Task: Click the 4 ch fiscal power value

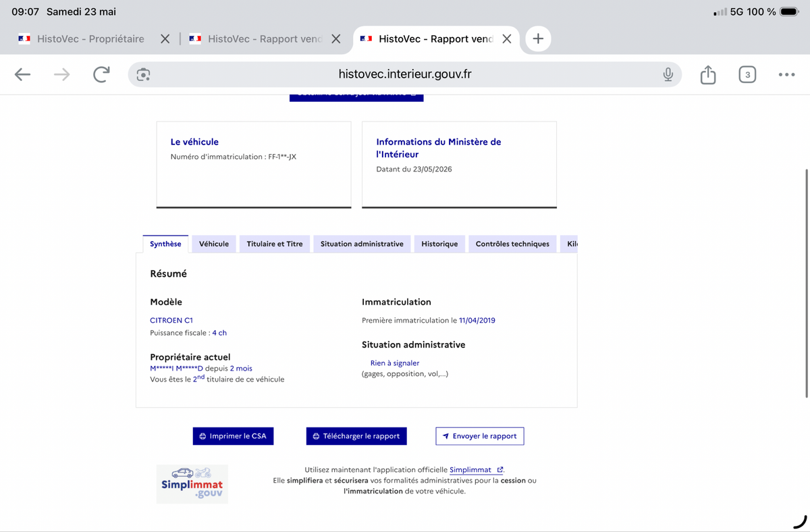Action: (219, 333)
